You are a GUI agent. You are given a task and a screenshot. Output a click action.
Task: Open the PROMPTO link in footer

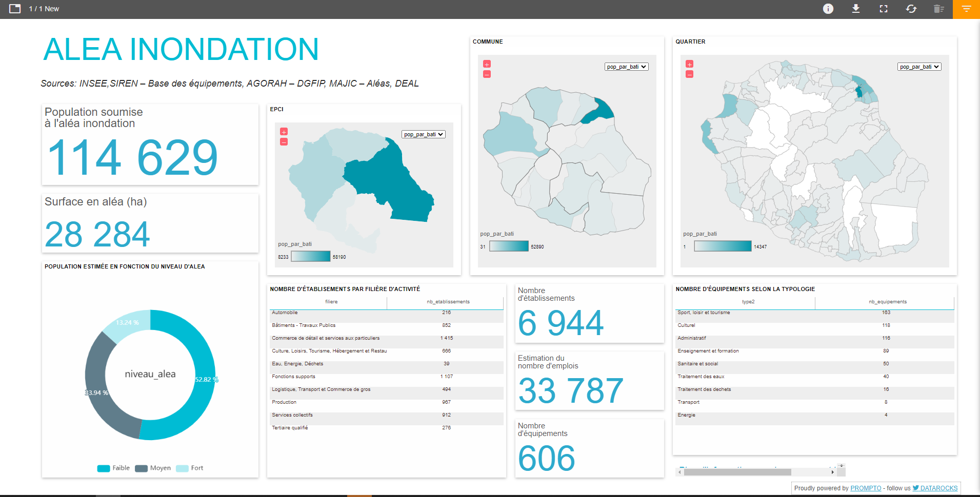pos(866,488)
